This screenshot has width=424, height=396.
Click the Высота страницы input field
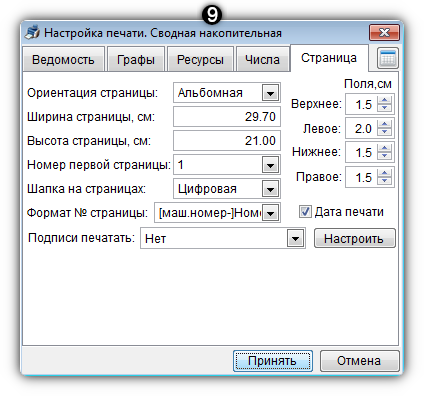[x=227, y=141]
